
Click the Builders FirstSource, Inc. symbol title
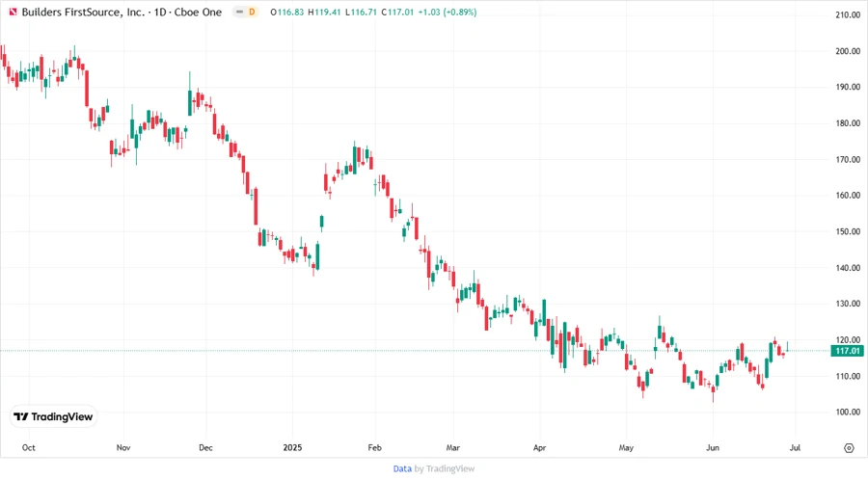tap(83, 12)
